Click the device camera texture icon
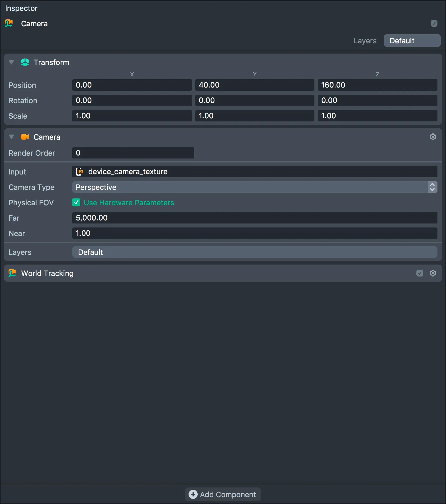The image size is (446, 504). (x=80, y=172)
